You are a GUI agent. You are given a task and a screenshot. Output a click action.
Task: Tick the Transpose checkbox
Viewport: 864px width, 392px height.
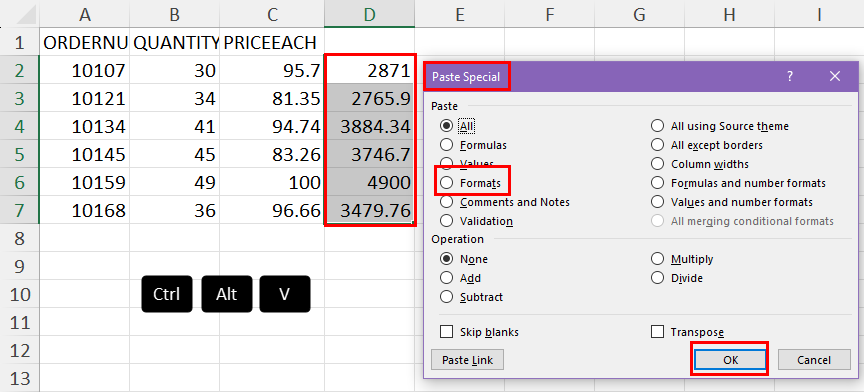click(x=657, y=332)
